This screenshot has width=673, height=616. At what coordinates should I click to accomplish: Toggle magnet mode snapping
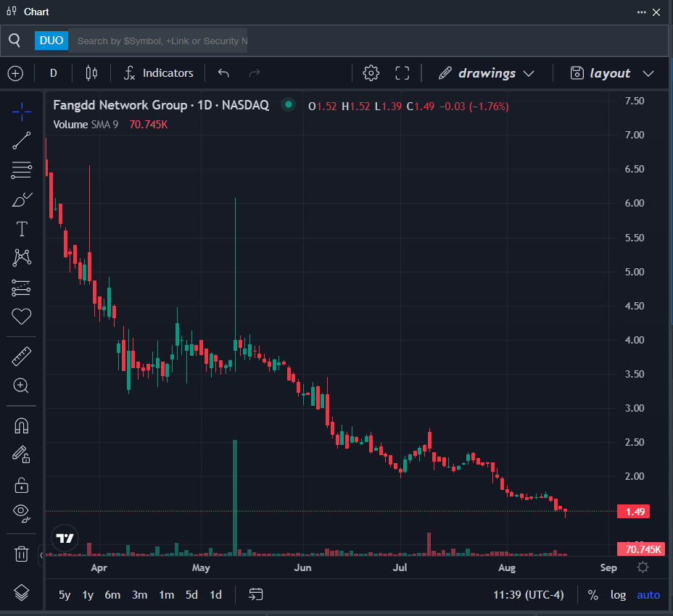click(22, 425)
